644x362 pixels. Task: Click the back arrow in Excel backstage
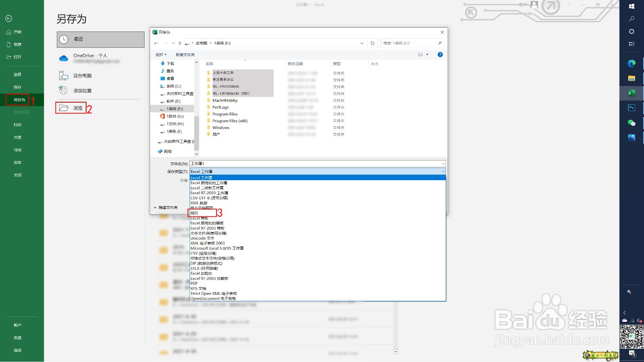(x=8, y=19)
